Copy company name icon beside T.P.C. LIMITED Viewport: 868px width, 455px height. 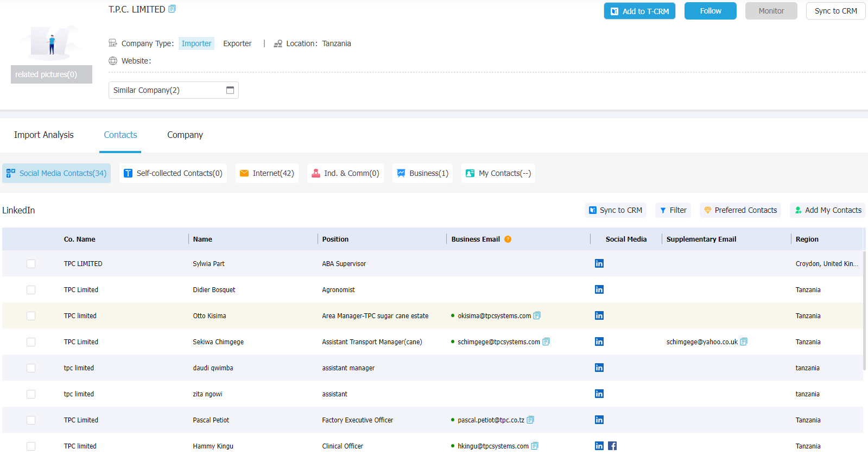[172, 9]
